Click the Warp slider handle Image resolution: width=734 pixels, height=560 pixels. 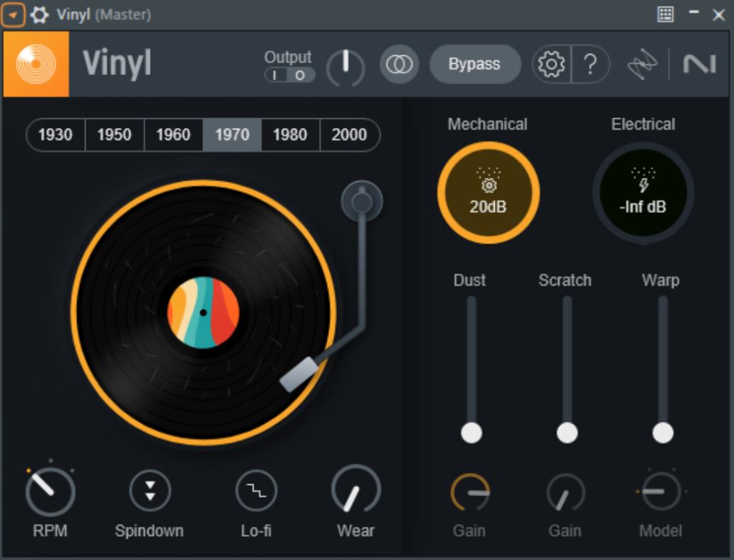pyautogui.click(x=663, y=433)
